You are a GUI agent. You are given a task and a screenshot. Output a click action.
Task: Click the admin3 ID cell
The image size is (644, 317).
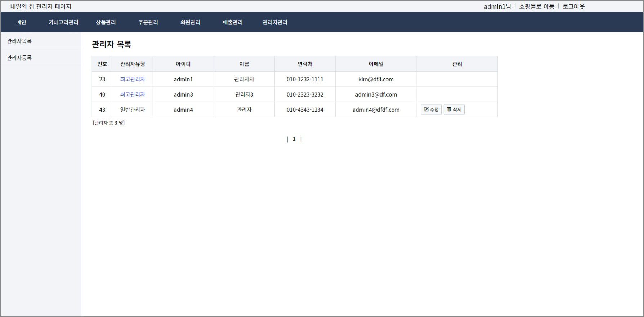click(183, 94)
